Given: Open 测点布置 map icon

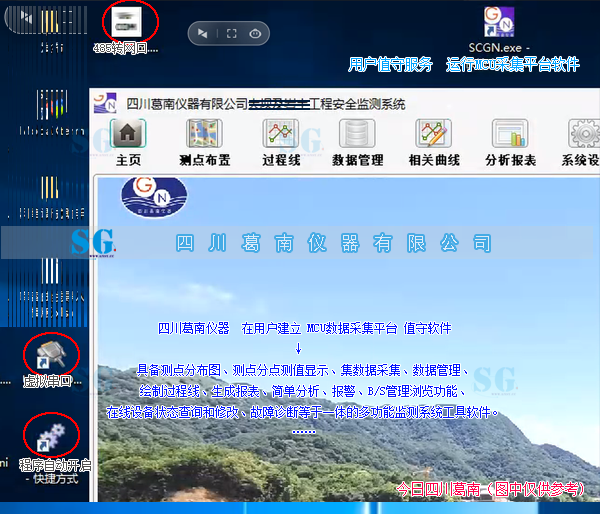Looking at the screenshot, I should click(204, 134).
